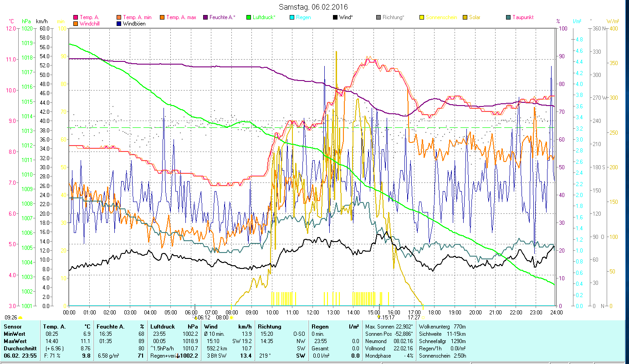This screenshot has width=629, height=364.
Task: Click the Sonnenschein legend label
Action: click(441, 17)
